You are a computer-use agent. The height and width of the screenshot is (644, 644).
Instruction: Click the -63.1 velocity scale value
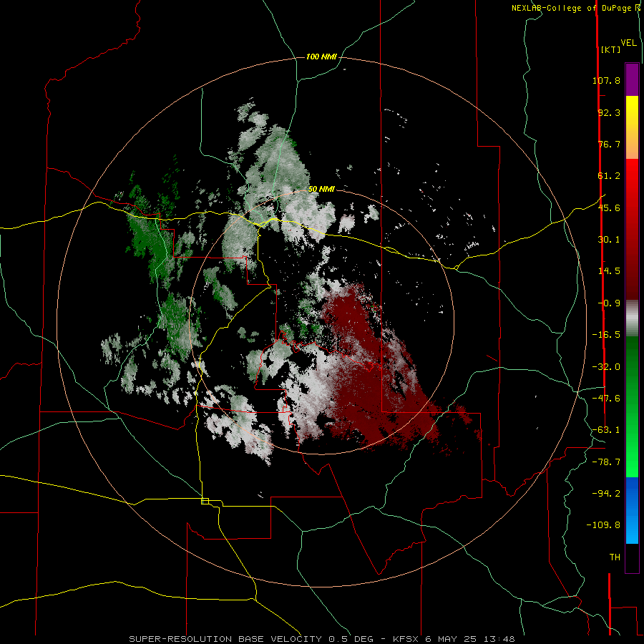coord(606,430)
